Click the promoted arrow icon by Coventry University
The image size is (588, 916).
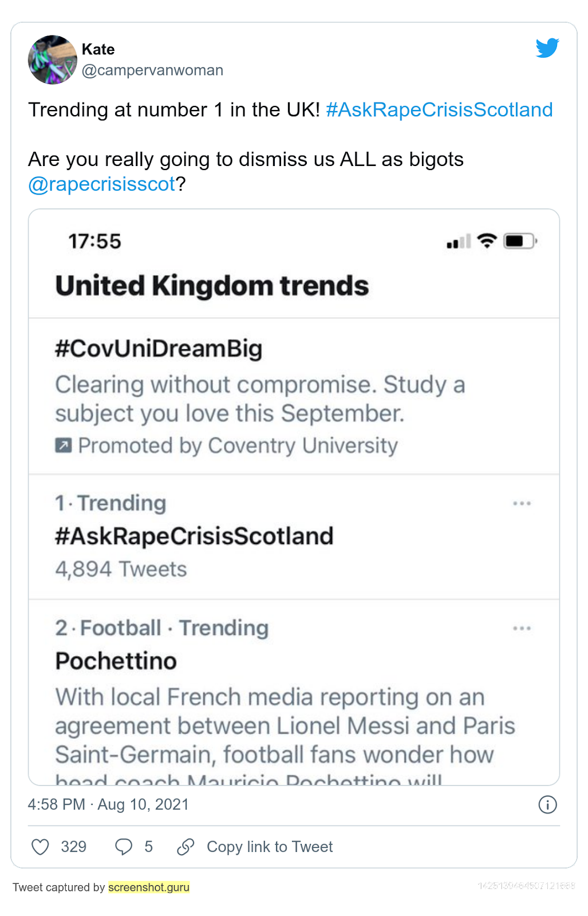click(64, 445)
